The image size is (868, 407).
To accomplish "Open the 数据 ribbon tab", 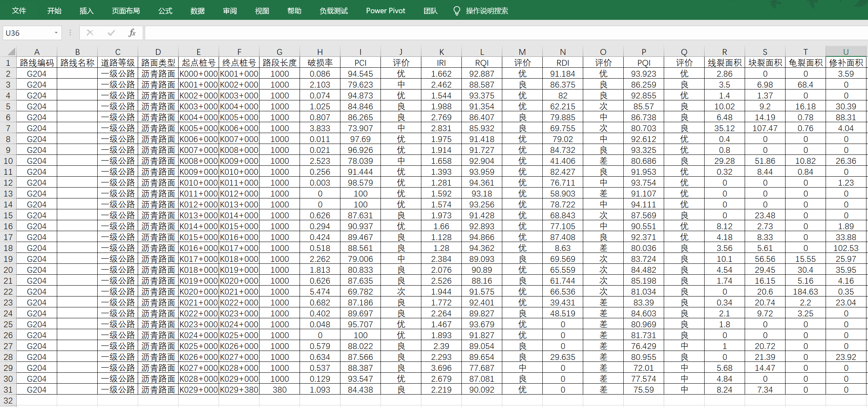I will (x=198, y=11).
